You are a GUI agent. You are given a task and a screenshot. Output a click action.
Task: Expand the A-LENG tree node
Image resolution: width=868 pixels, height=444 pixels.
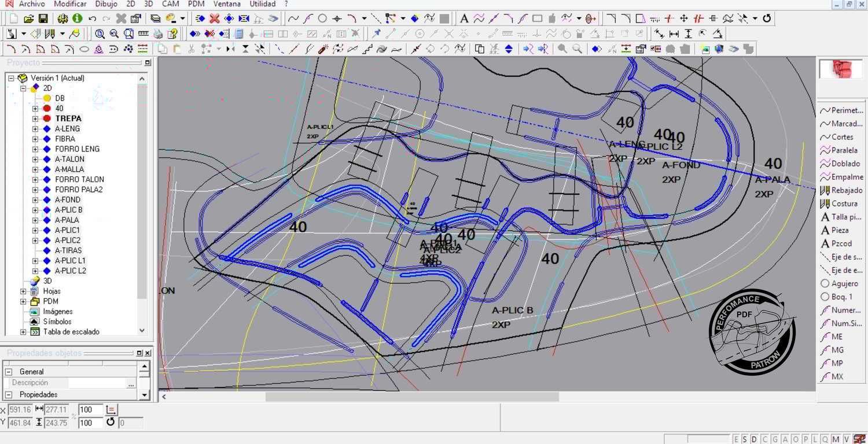pos(35,129)
